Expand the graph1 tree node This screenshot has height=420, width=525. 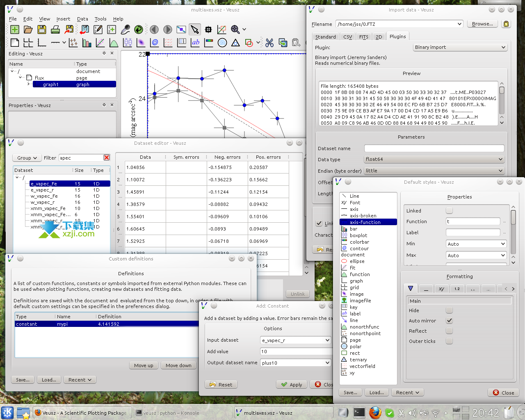(x=28, y=84)
